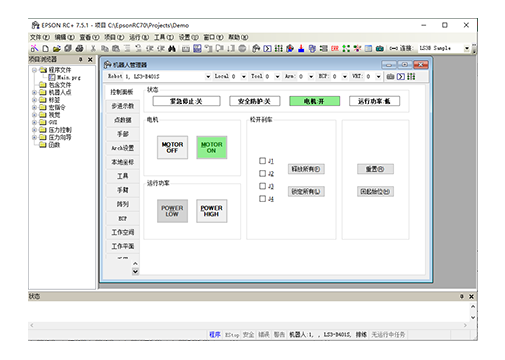The image size is (505, 360).
Task: Open the VRT number dropdown
Action: [x=378, y=77]
